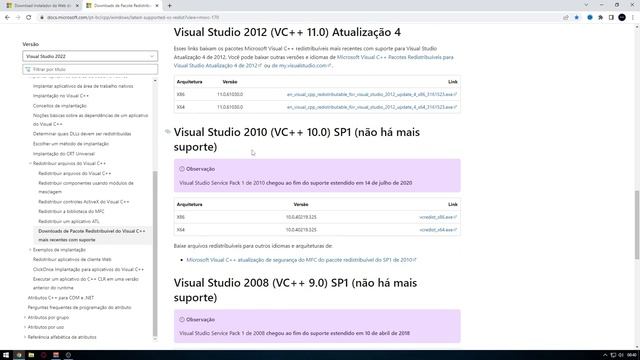Screen dimensions: 640x360
Task: Click the red circle app in taskbar
Action: click(43, 355)
